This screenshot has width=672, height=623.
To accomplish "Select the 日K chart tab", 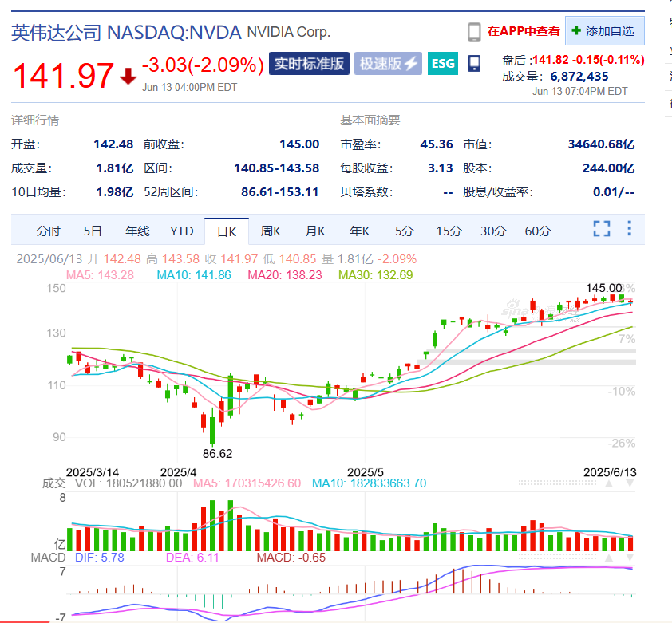I will [227, 231].
